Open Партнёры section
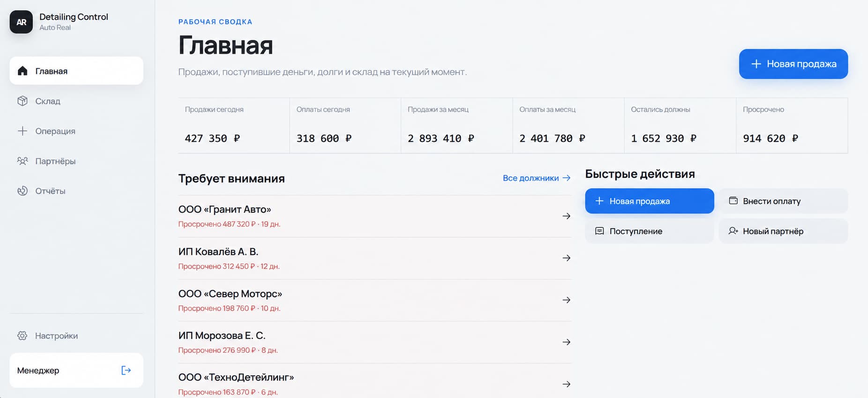This screenshot has height=398, width=868. coord(76,161)
